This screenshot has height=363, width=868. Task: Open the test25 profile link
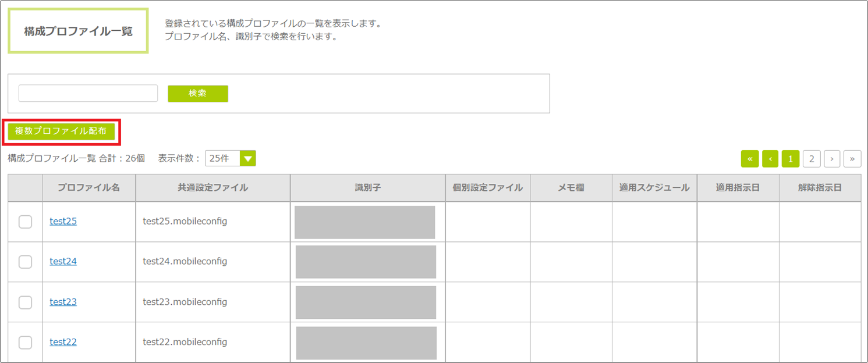pyautogui.click(x=63, y=221)
